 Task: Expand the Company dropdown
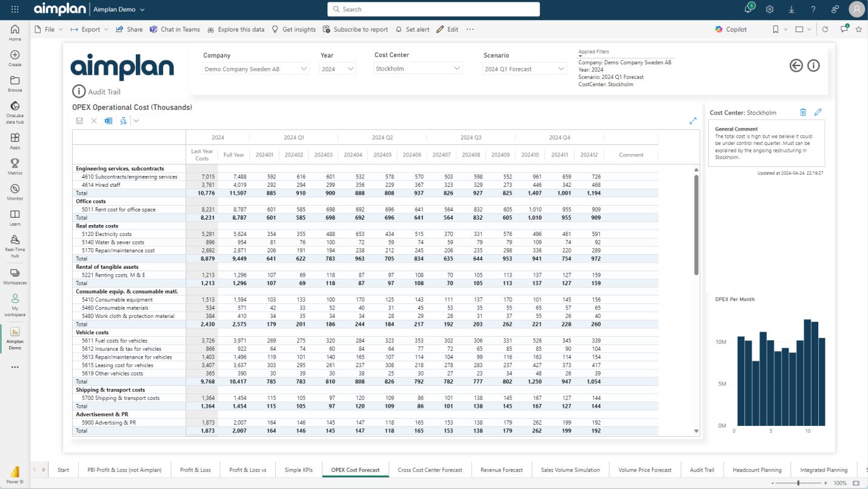(256, 69)
